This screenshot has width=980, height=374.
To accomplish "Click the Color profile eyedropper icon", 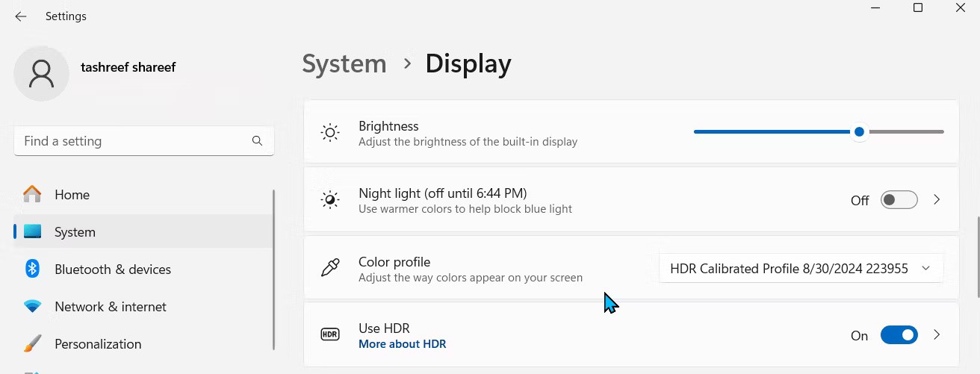I will pyautogui.click(x=330, y=268).
